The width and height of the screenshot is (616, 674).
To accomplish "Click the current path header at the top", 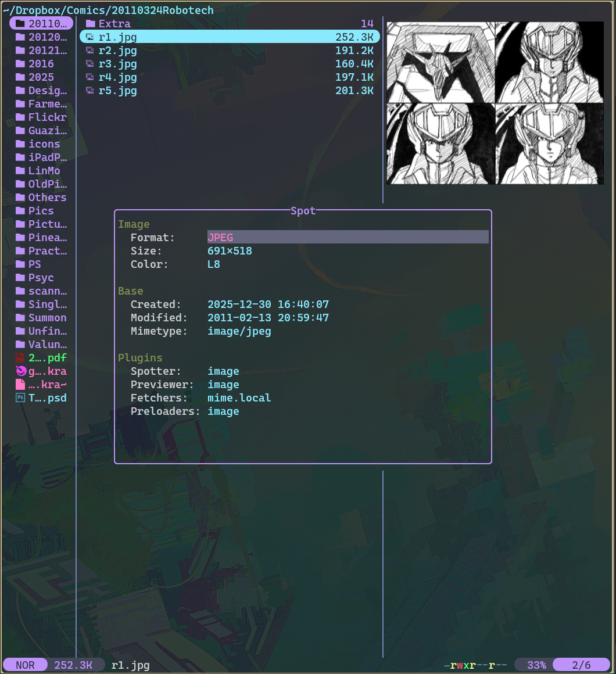I will (109, 10).
